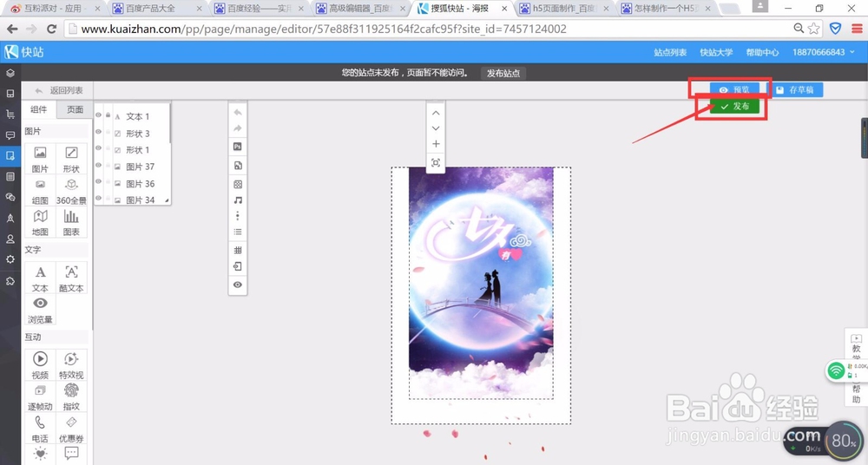868x465 pixels.
Task: Hide the 形状 3 layer
Action: (x=99, y=132)
